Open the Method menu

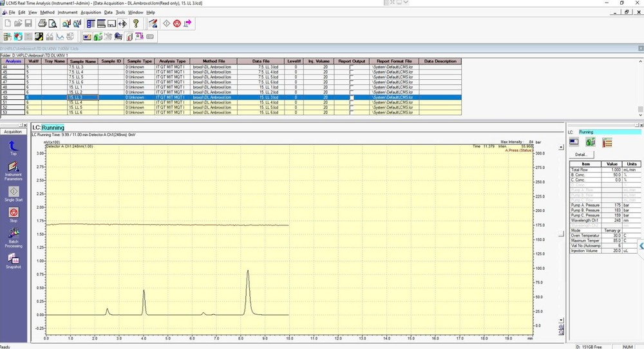pos(47,12)
